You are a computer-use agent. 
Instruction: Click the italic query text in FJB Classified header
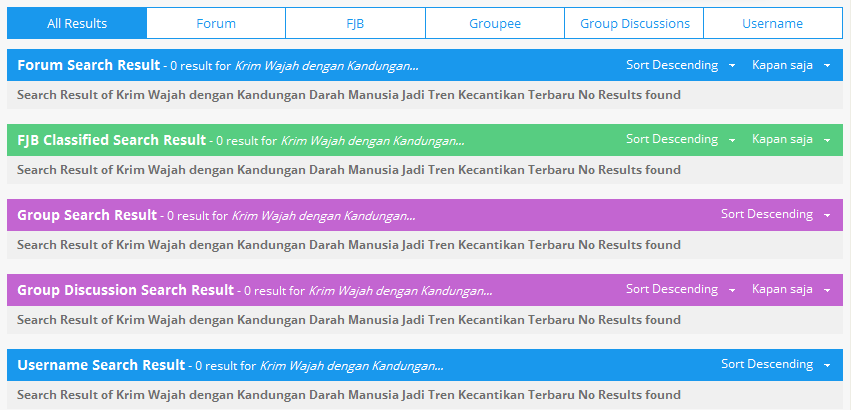(x=372, y=141)
